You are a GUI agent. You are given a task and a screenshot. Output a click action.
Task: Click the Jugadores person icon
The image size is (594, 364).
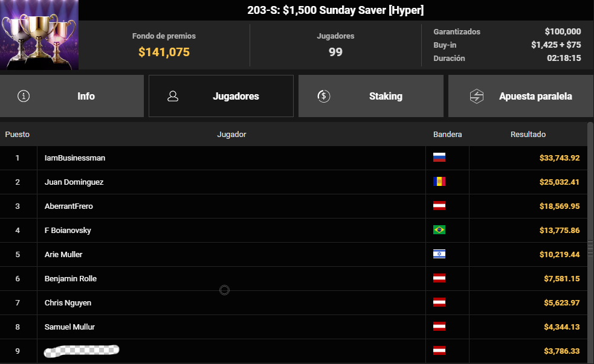click(173, 96)
